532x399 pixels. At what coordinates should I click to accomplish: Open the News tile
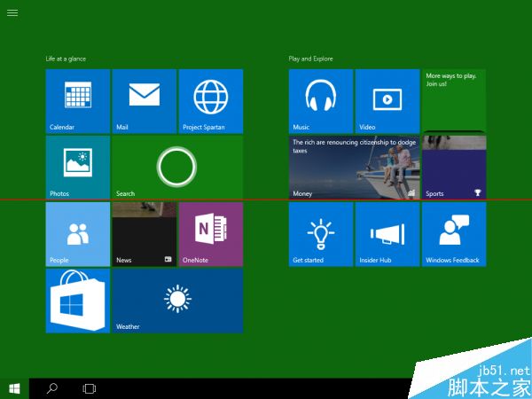(x=145, y=234)
